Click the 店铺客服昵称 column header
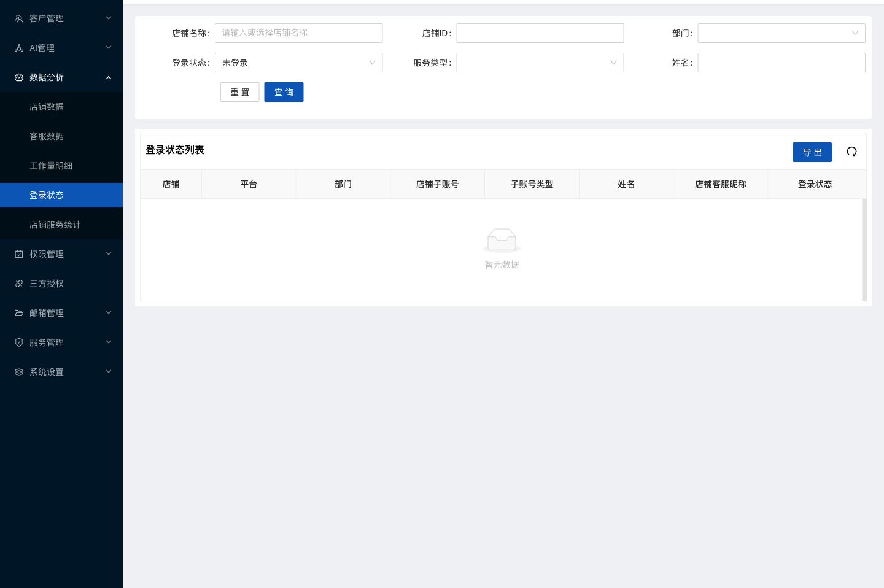Screen dimensions: 884x588 point(721,184)
